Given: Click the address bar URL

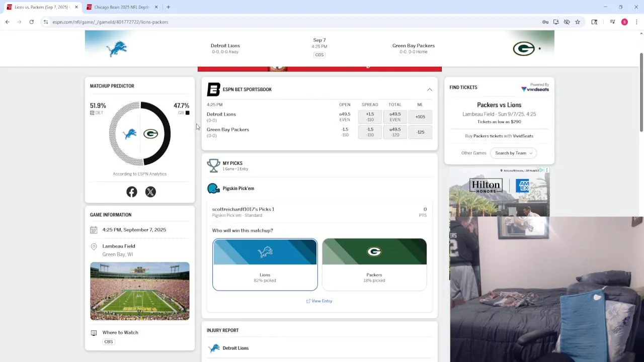Looking at the screenshot, I should [x=110, y=22].
